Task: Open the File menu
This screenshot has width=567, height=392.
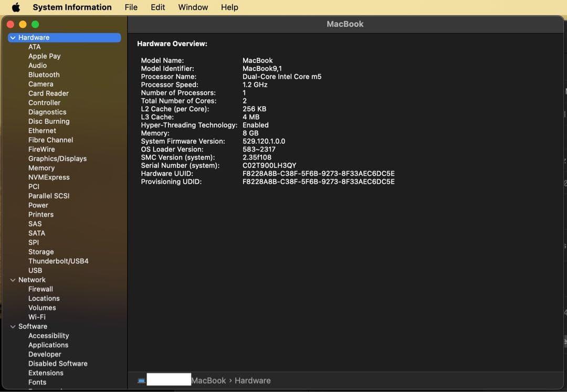Action: (x=130, y=7)
